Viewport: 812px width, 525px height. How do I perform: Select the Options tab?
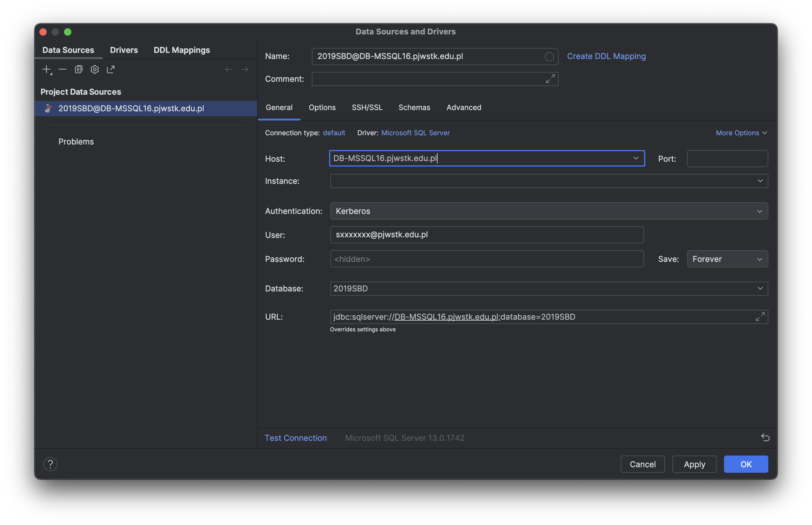coord(322,107)
